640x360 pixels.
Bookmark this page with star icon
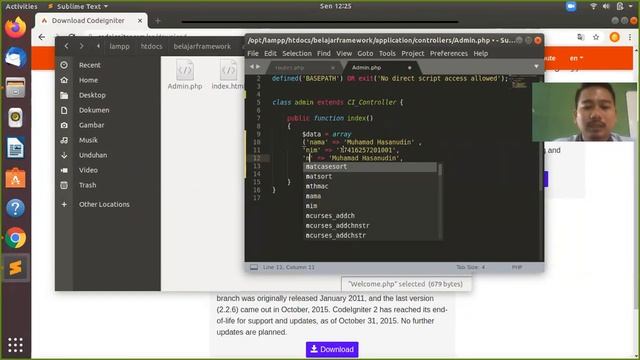[x=596, y=37]
